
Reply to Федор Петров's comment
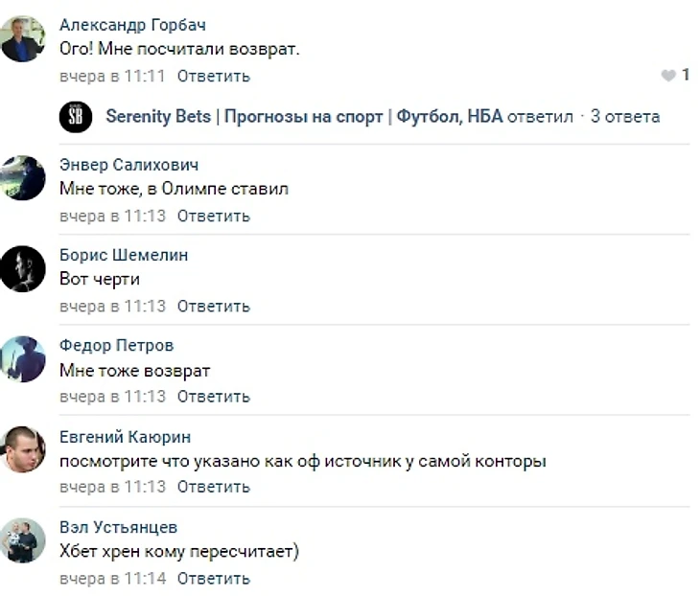214,397
